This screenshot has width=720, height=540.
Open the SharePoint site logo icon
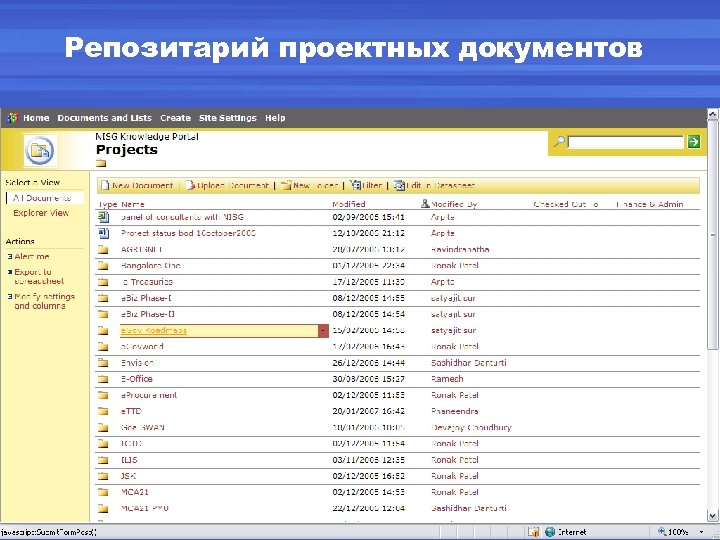pyautogui.click(x=12, y=118)
